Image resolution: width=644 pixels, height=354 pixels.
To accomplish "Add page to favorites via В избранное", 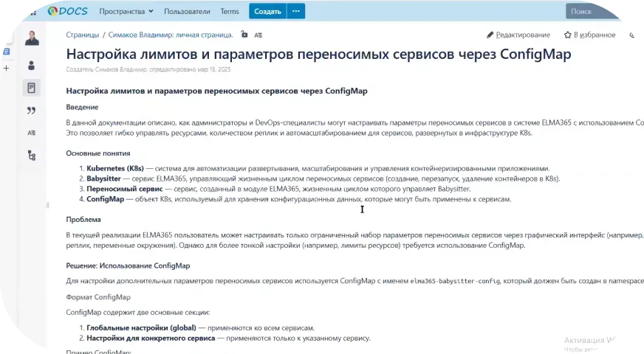I will click(x=590, y=35).
